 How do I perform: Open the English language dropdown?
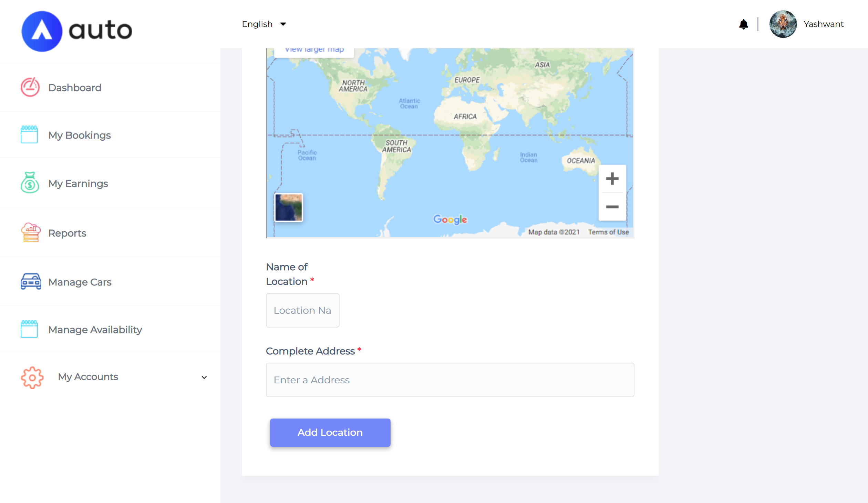click(262, 23)
